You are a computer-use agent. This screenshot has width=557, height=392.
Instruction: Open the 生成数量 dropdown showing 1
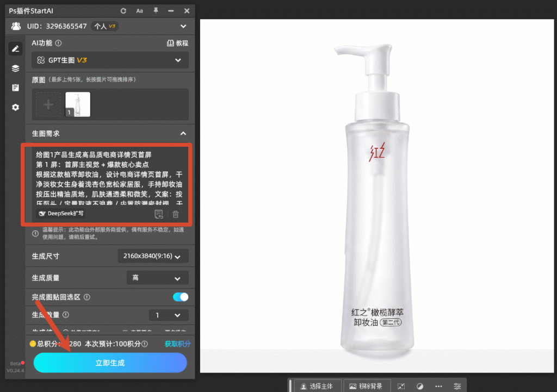[169, 315]
